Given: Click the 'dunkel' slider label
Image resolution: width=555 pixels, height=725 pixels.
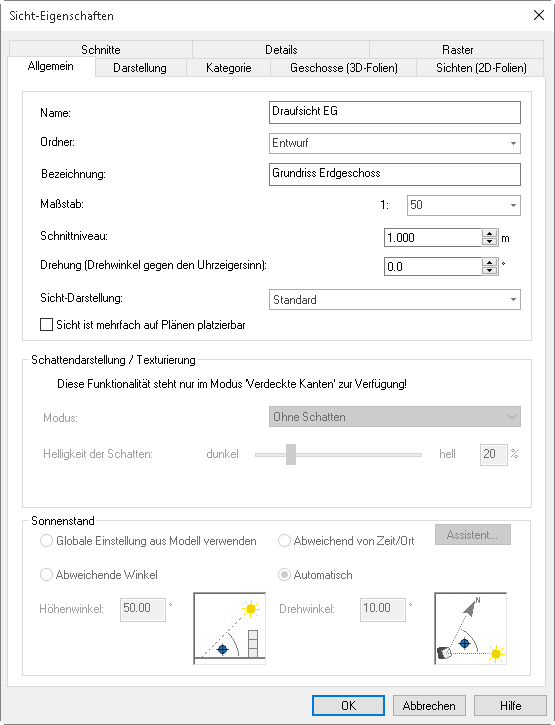Looking at the screenshot, I should coord(222,454).
